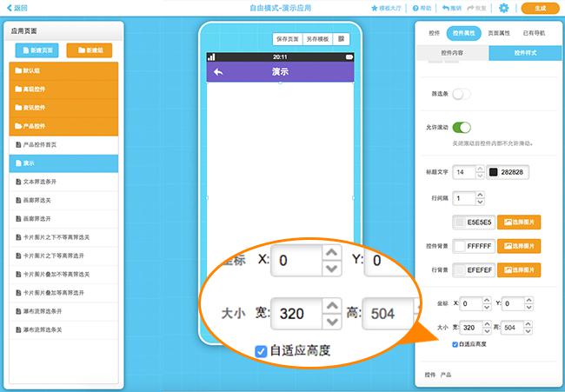Click the 宽 width input field
Viewport: 565px width, 392px height.
point(470,328)
